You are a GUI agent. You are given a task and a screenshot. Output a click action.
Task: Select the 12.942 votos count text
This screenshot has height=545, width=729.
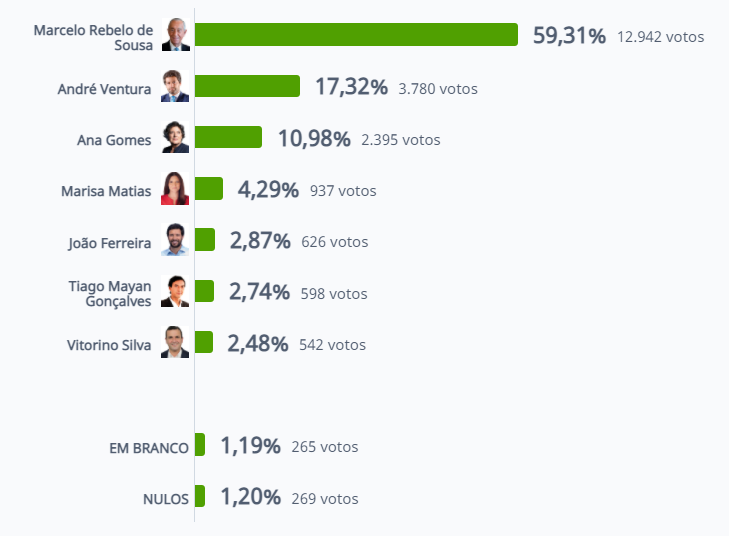click(x=661, y=37)
